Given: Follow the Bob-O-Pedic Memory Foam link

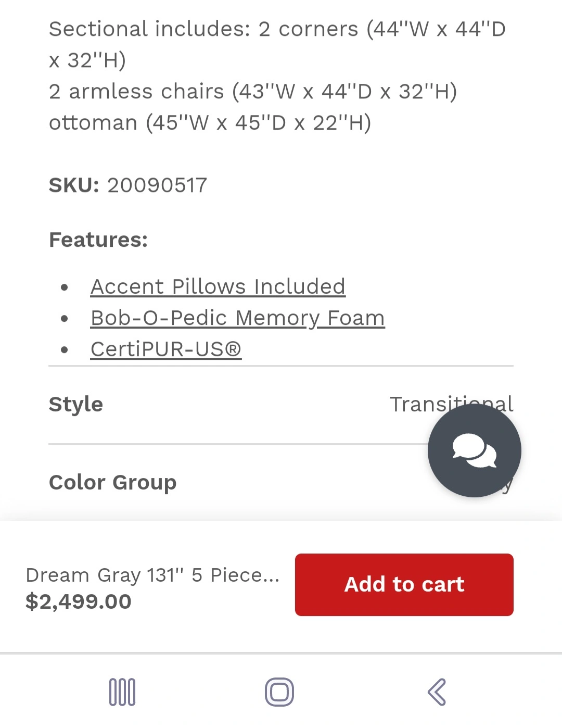Looking at the screenshot, I should (x=237, y=318).
